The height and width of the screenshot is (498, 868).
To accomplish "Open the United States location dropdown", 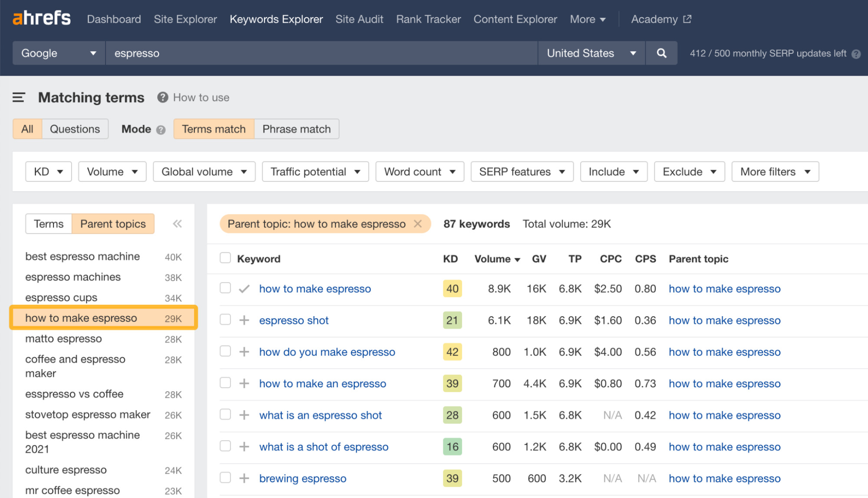I will pyautogui.click(x=591, y=53).
